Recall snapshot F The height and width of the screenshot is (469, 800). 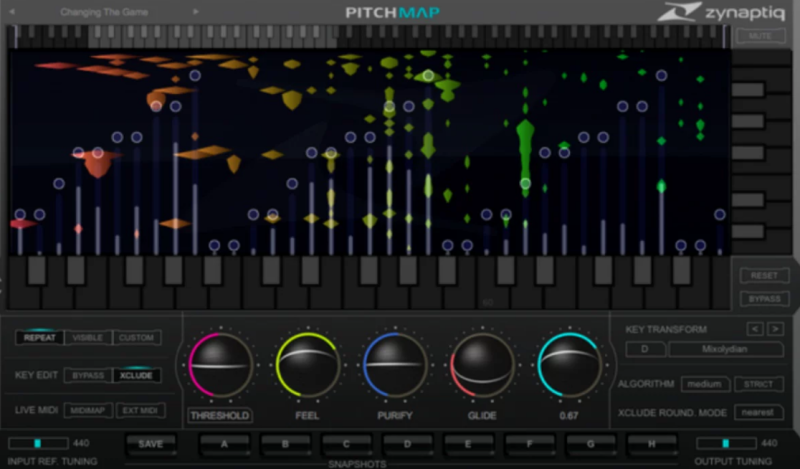(x=529, y=444)
